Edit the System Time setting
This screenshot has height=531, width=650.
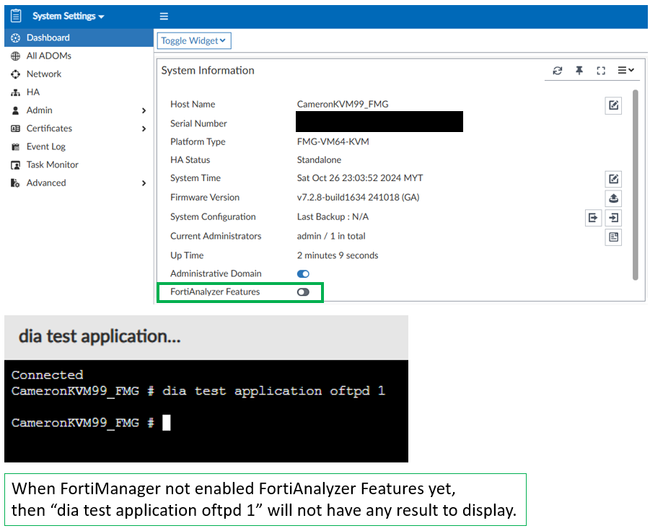click(614, 179)
